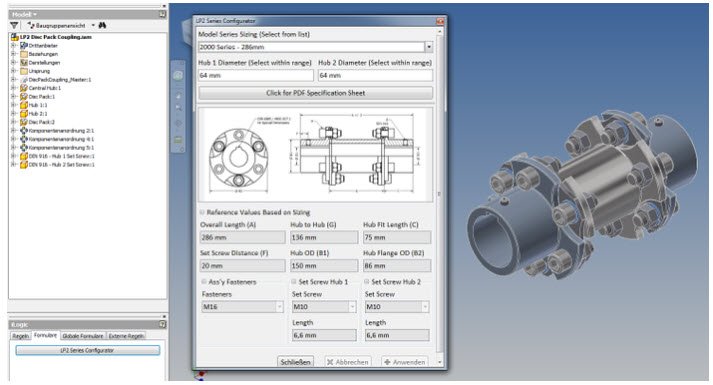This screenshot has width=713, height=385.
Task: Click the Ursprung folder icon
Action: 24,71
